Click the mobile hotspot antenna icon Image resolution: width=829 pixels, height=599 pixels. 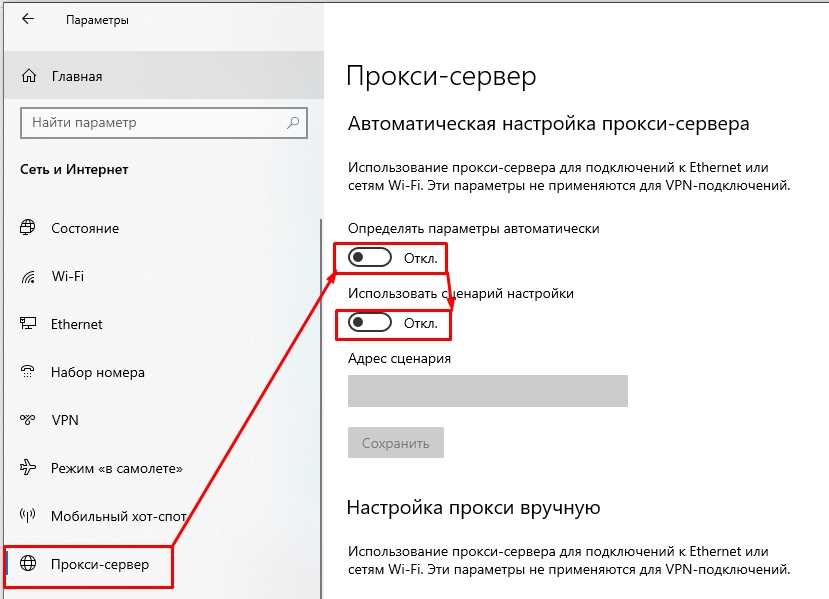tap(27, 515)
